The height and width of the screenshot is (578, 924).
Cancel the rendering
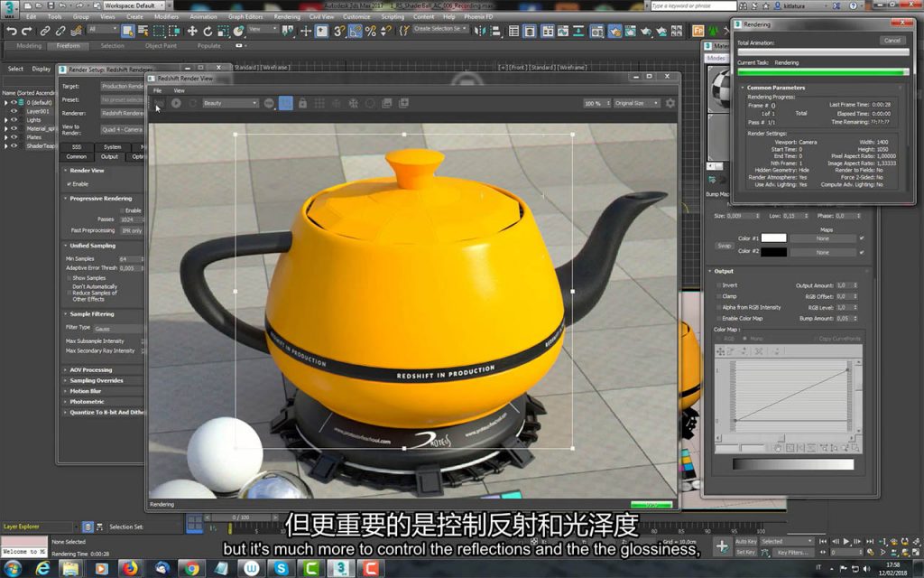[x=892, y=40]
